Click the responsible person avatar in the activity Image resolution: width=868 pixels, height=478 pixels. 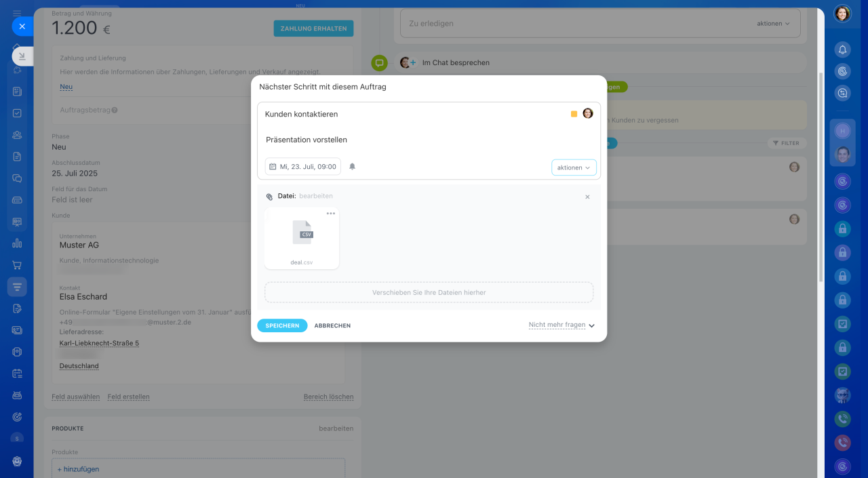click(x=588, y=113)
